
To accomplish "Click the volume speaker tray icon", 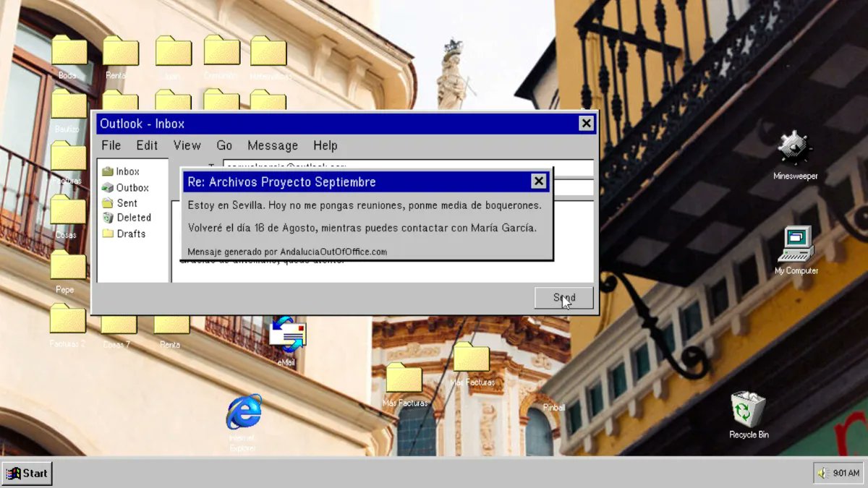I will coord(823,473).
